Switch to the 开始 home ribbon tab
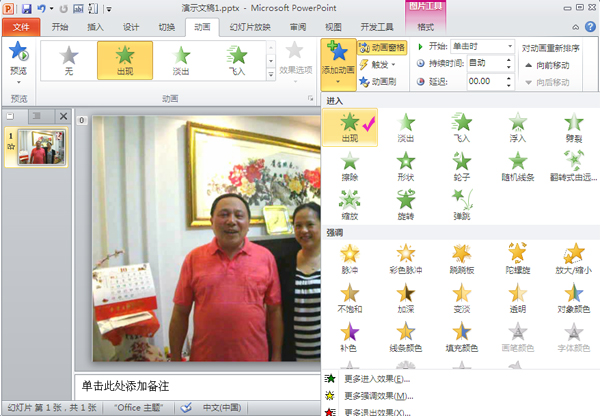Screen dimensions: 600x416 60,27
